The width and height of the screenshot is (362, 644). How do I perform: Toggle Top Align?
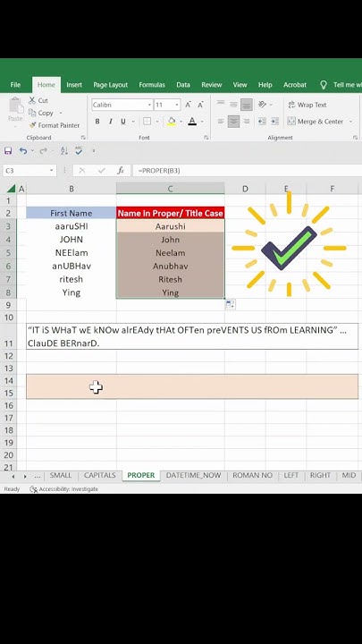221,105
